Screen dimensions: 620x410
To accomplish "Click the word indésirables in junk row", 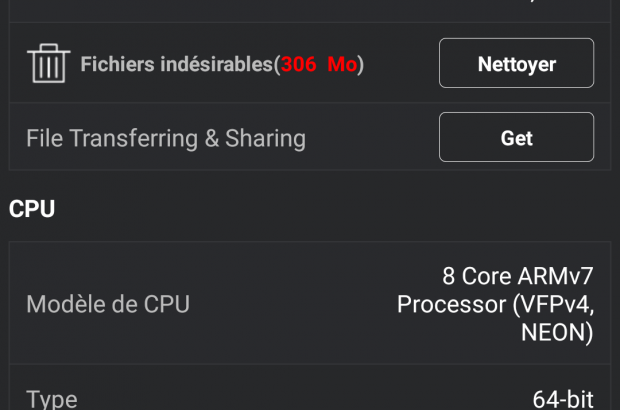I will click(212, 65).
